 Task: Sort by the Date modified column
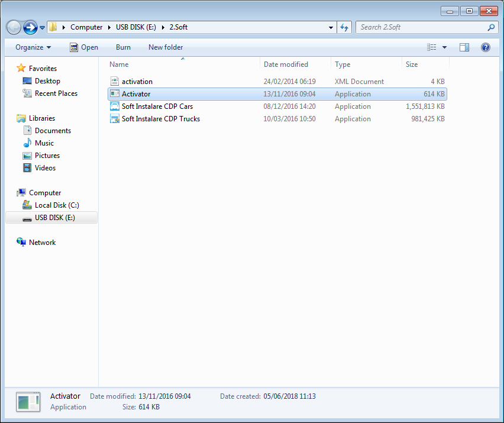tap(295, 64)
